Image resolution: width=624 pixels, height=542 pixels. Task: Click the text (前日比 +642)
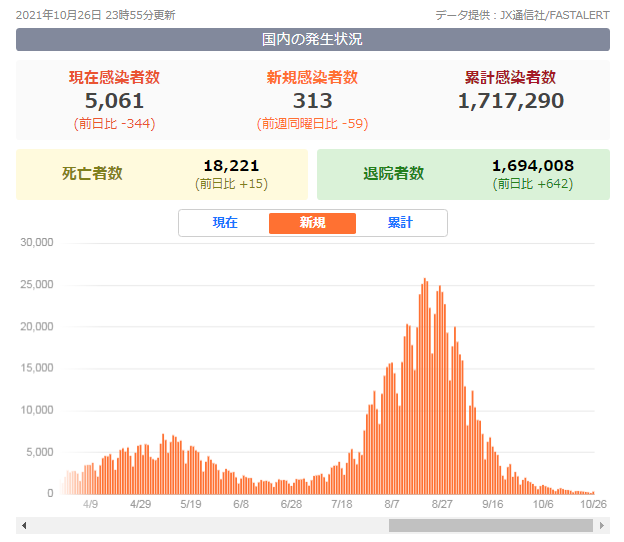pos(533,184)
